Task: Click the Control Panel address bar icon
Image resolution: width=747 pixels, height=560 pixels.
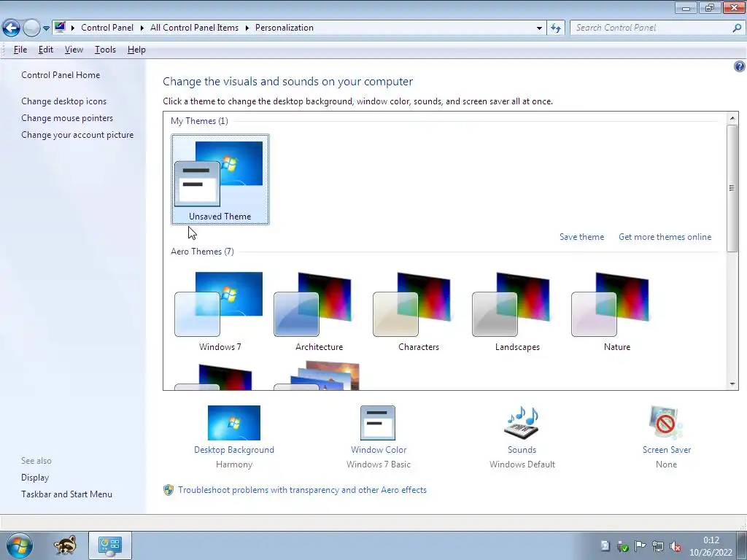Action: pos(60,27)
